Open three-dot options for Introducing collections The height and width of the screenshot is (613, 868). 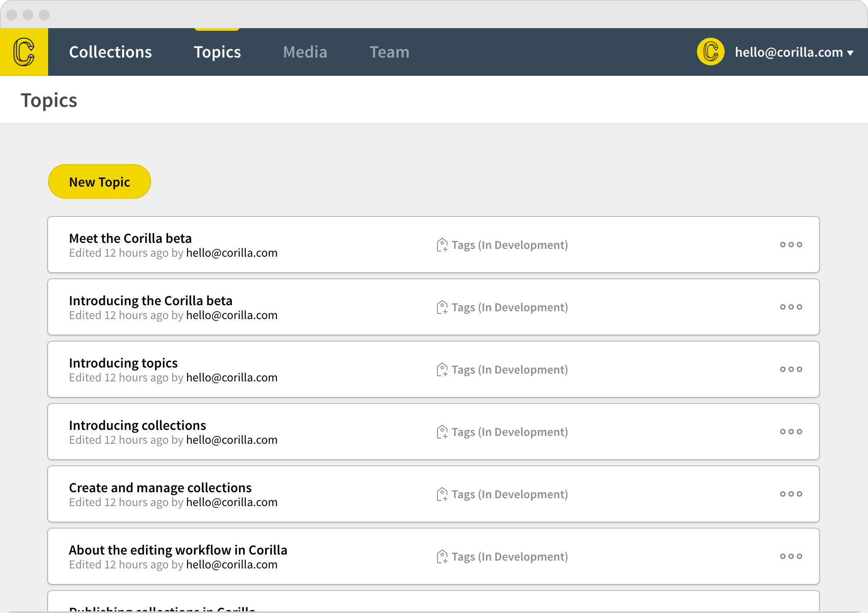pos(791,432)
